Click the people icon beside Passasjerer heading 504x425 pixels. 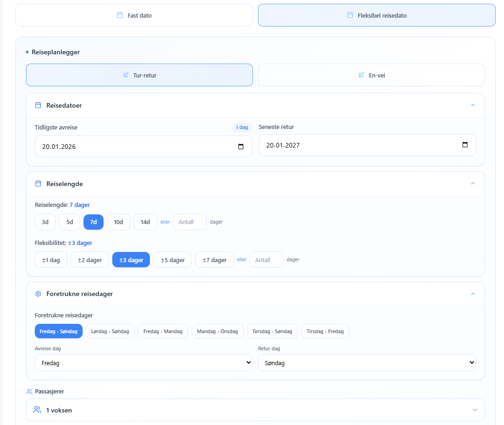[29, 391]
